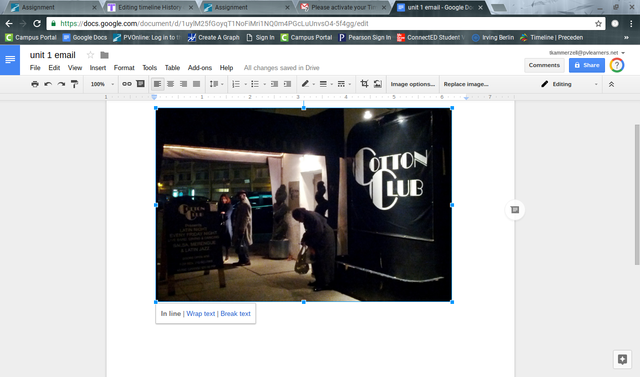Open the Help menu

tap(226, 68)
